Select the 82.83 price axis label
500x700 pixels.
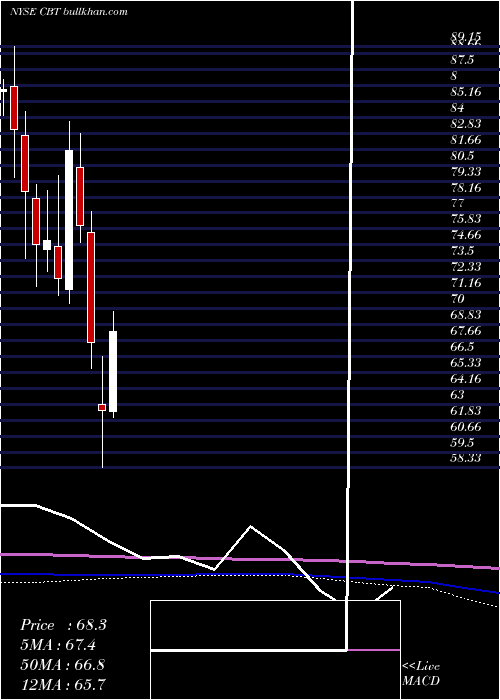coord(466,124)
